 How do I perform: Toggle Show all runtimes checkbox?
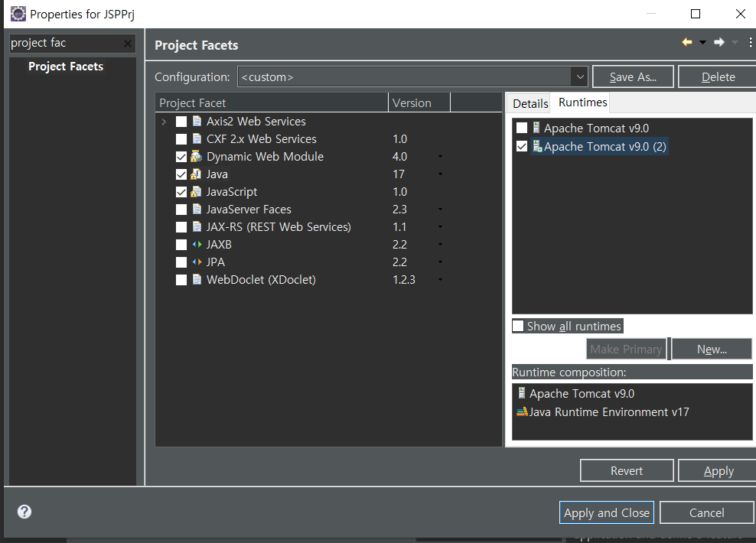coord(518,326)
